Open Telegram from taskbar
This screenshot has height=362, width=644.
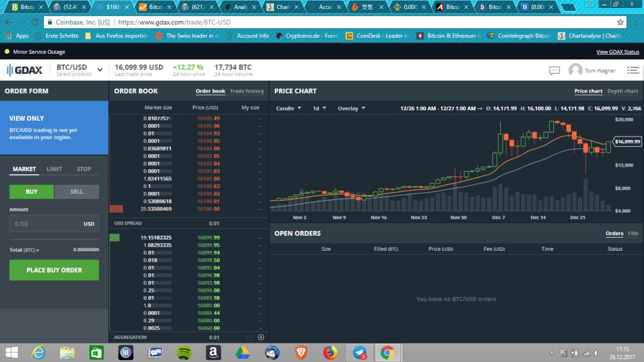coord(359,353)
